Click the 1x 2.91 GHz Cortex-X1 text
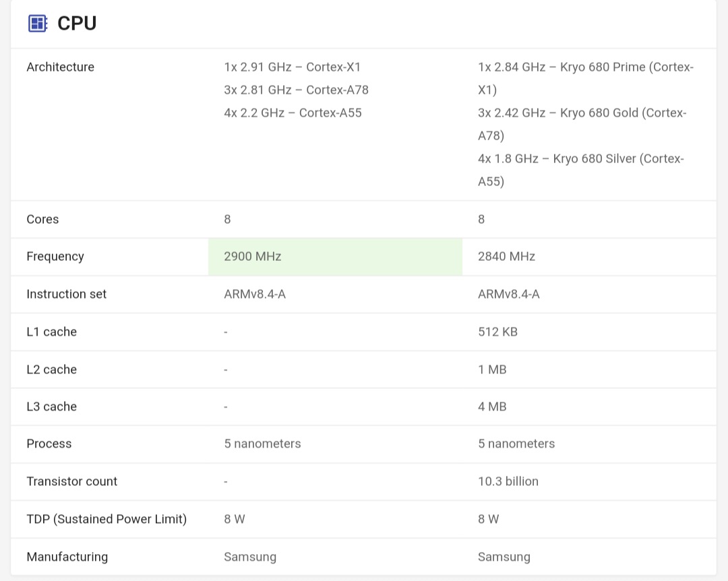Viewport: 728px width, 581px height. (x=293, y=67)
